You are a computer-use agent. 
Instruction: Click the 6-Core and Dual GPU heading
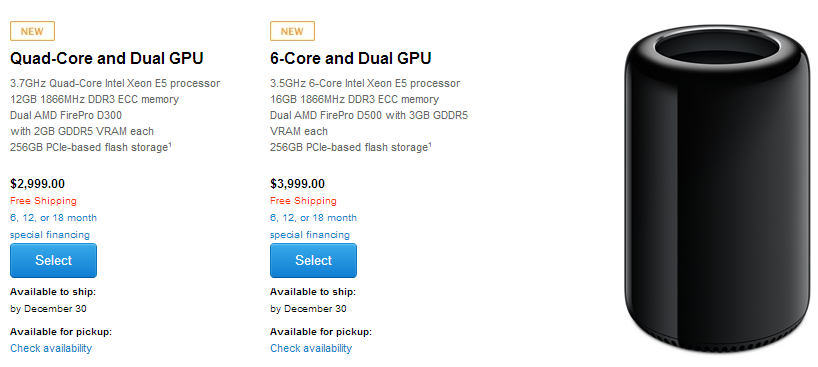[351, 58]
